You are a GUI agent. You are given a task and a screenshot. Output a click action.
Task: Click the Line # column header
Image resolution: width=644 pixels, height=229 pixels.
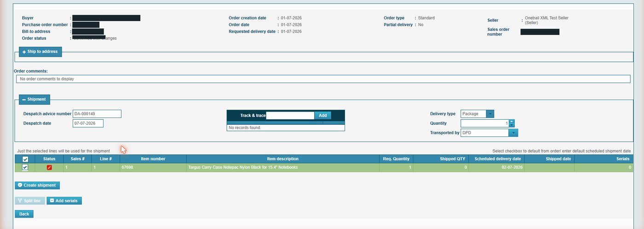106,159
